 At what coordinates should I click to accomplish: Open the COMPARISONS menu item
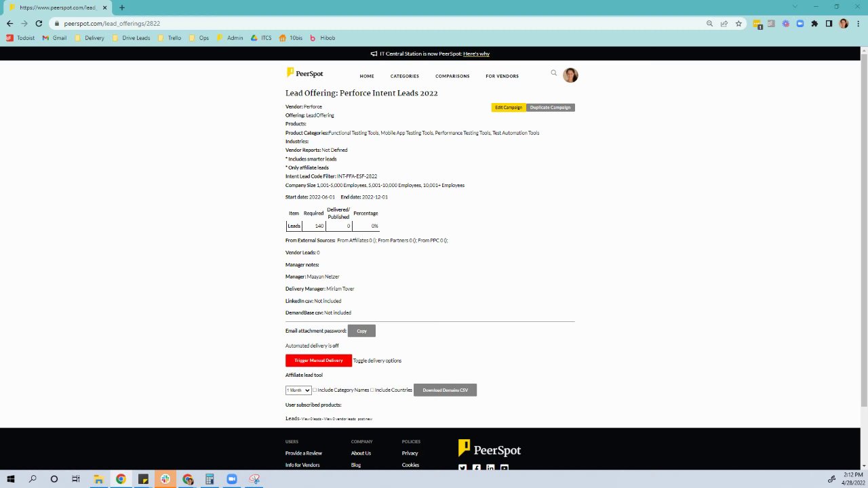point(452,76)
